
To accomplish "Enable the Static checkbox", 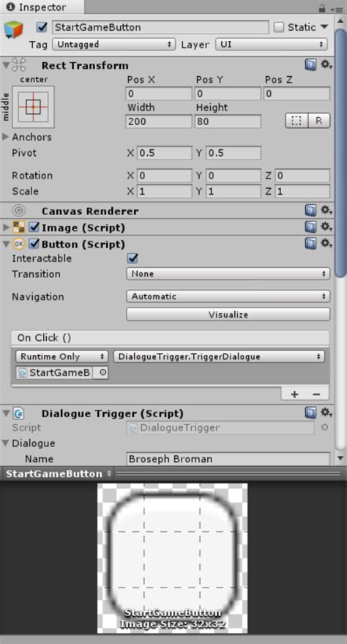I will (x=279, y=27).
